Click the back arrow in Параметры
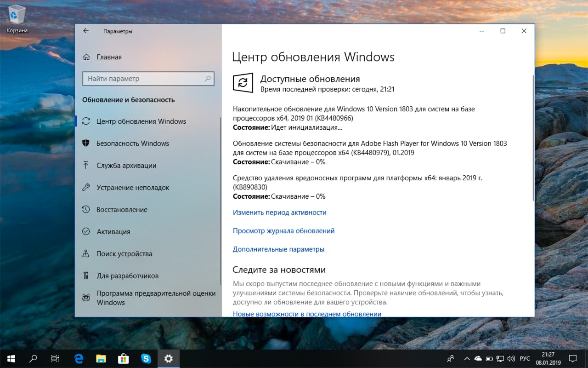This screenshot has width=588, height=368. click(86, 30)
